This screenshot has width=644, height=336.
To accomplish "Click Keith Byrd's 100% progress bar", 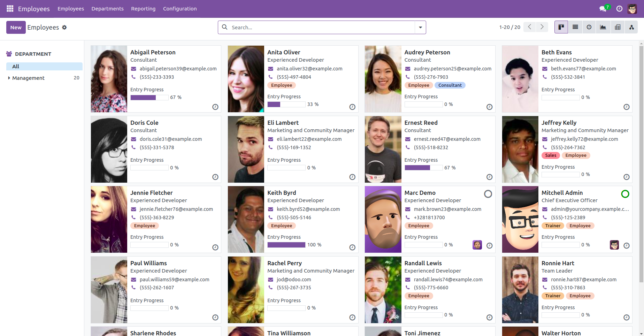I will coord(286,245).
